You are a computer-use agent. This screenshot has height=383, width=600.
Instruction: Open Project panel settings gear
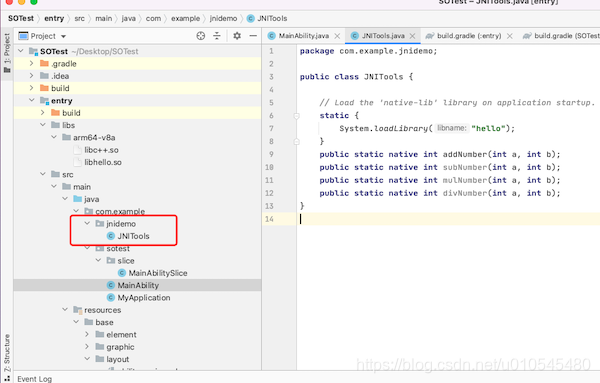(x=237, y=36)
